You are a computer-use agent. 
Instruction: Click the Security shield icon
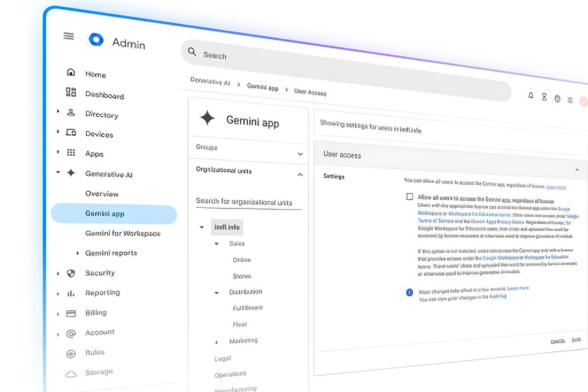click(71, 273)
